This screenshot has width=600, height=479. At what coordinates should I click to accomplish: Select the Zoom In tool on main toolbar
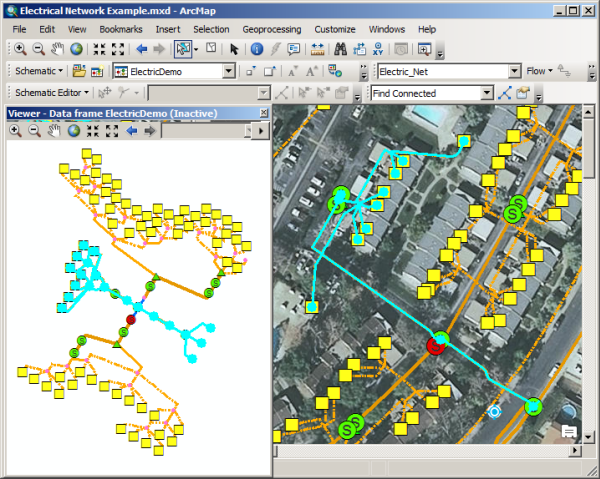[x=20, y=49]
